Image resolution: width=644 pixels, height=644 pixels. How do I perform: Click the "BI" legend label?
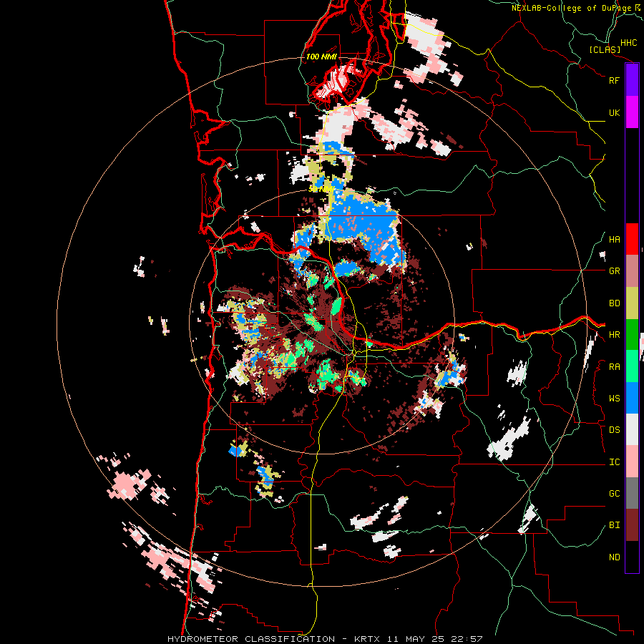pyautogui.click(x=614, y=525)
